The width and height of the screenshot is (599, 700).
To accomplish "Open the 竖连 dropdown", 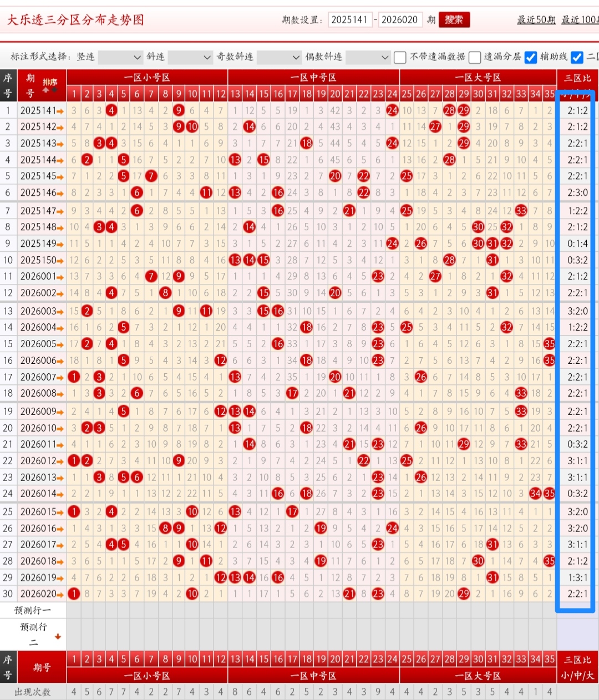I will tap(121, 57).
